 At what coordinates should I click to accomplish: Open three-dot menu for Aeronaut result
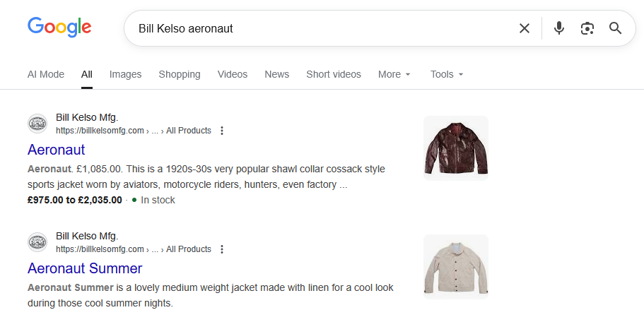click(222, 131)
